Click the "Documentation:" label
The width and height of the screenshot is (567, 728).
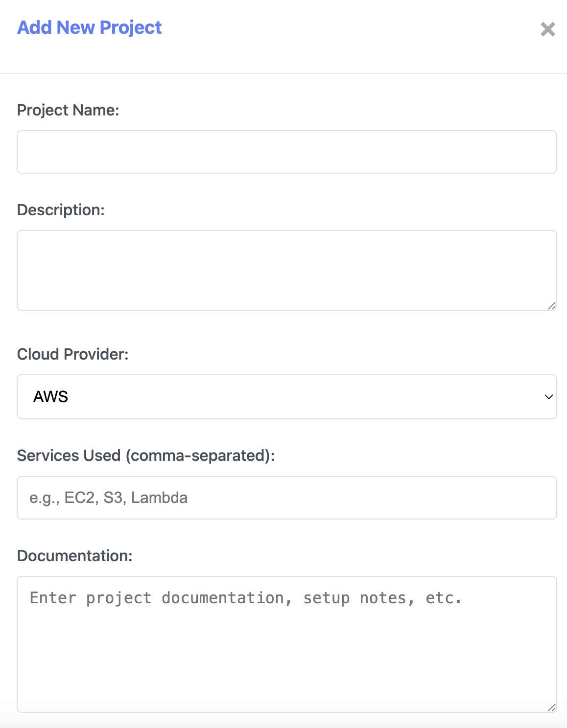[x=74, y=556]
